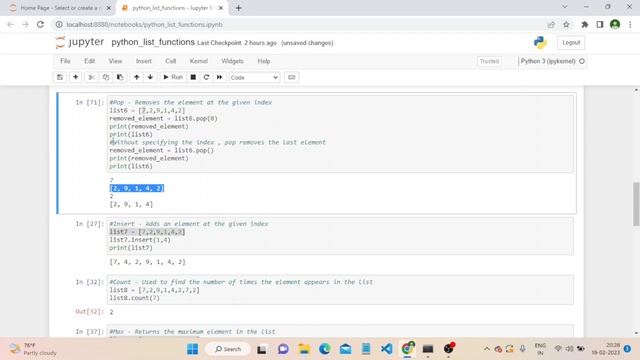The width and height of the screenshot is (640, 360).
Task: Click the Count code cell In [32]
Action: pyautogui.click(x=340, y=289)
